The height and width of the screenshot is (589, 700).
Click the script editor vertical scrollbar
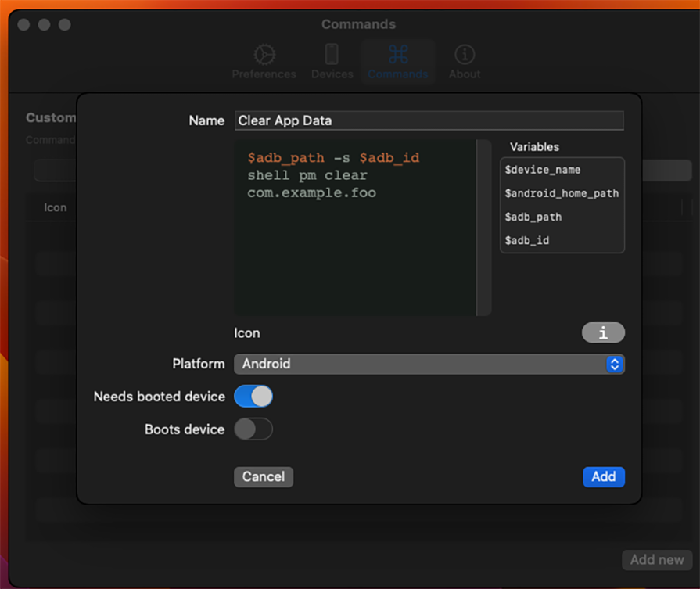(x=483, y=228)
